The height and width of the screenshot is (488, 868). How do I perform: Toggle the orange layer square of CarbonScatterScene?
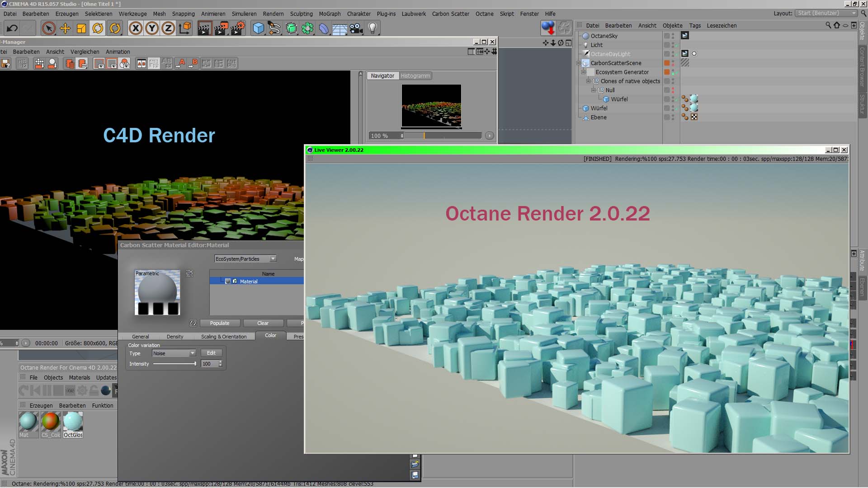pos(667,63)
